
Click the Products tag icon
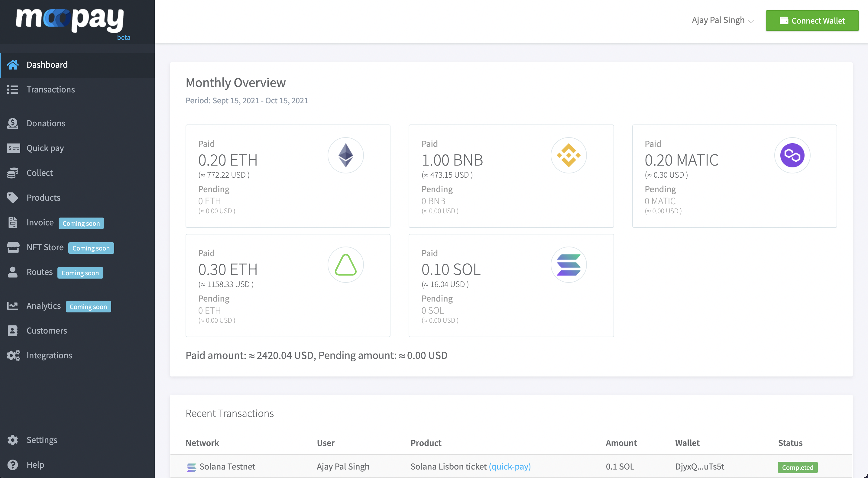pos(12,198)
